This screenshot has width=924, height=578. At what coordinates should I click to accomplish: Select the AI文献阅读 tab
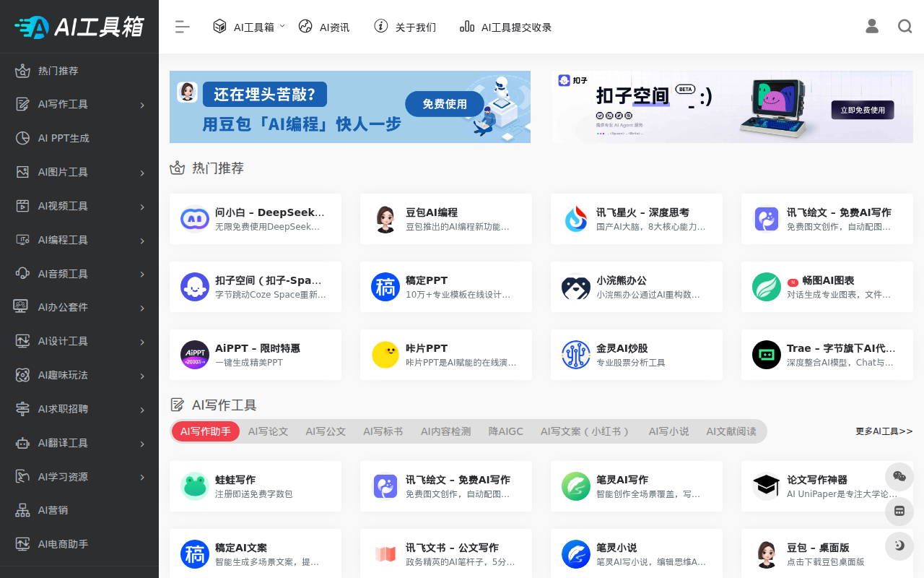click(x=731, y=431)
